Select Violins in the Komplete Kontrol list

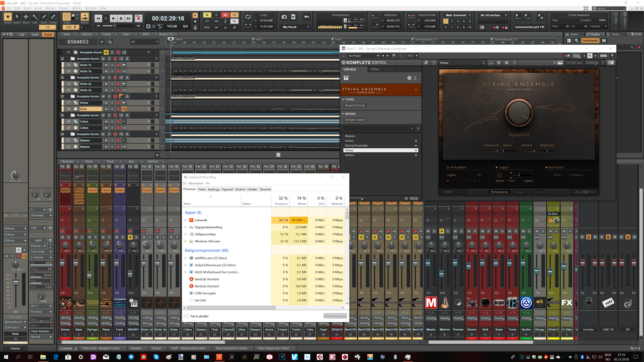coord(350,155)
